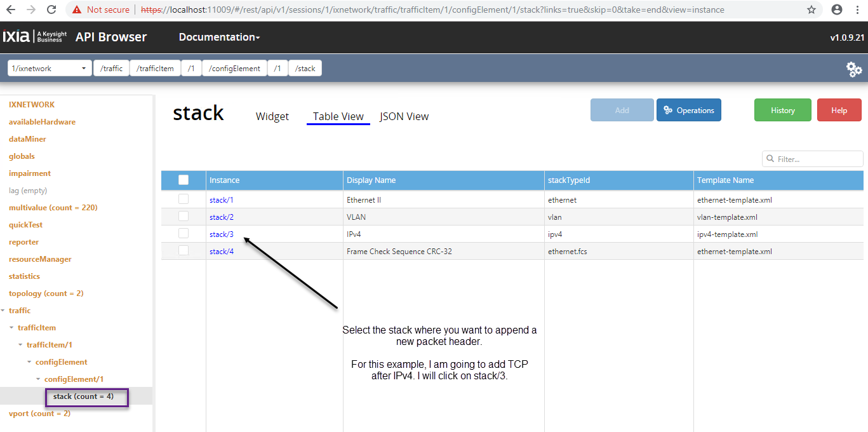Open the Documentation dropdown menu

[219, 37]
